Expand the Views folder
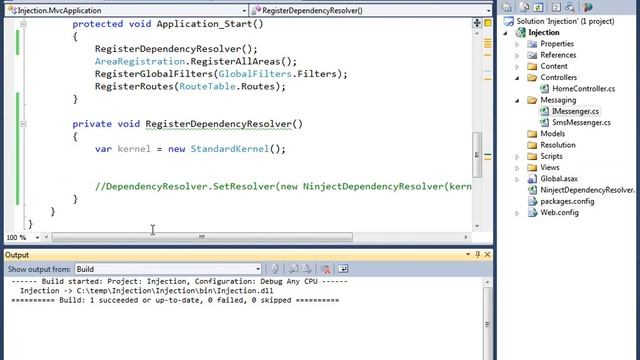This screenshot has width=640, height=360. click(517, 168)
